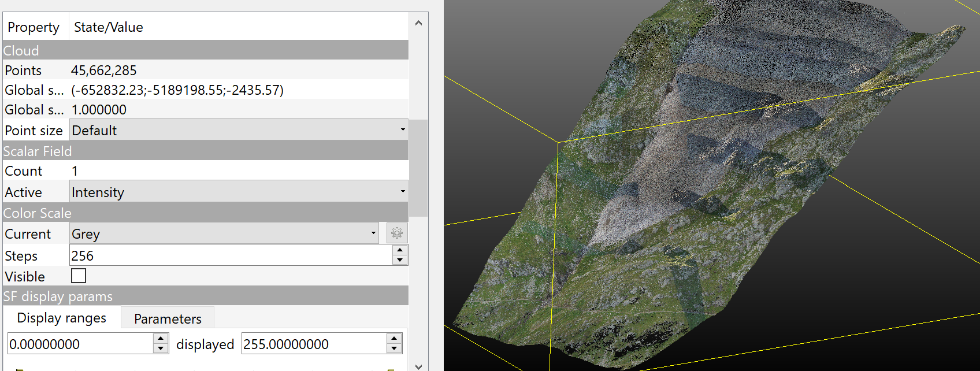Decrease Steps value with down arrow

(400, 260)
